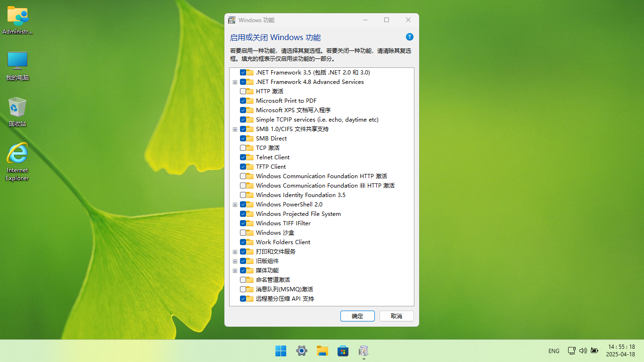The width and height of the screenshot is (644, 362).
Task: Click the folder icon beside Microsoft Print to PDF
Action: click(250, 100)
